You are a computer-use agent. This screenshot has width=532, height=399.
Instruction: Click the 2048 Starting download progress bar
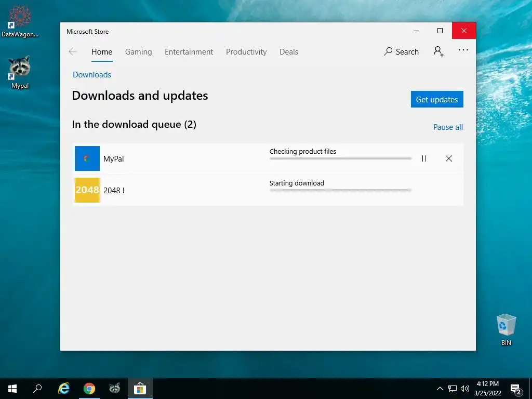tap(340, 190)
